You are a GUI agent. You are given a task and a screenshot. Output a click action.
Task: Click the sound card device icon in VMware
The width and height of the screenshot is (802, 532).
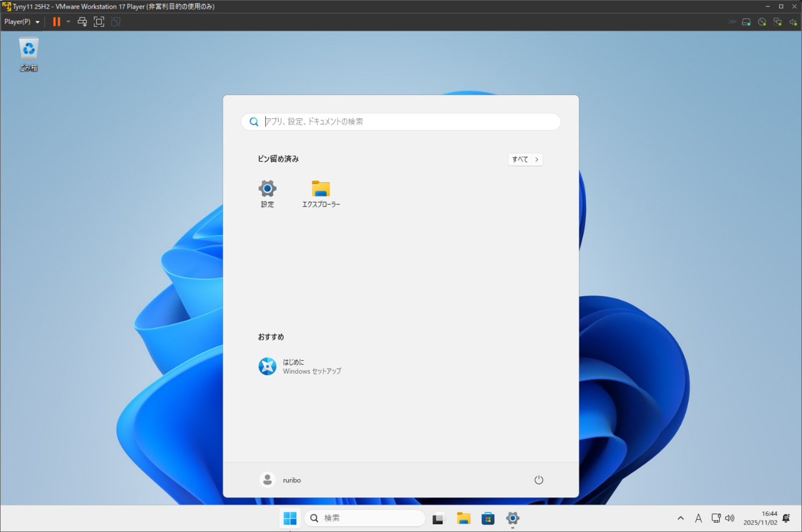click(x=793, y=21)
